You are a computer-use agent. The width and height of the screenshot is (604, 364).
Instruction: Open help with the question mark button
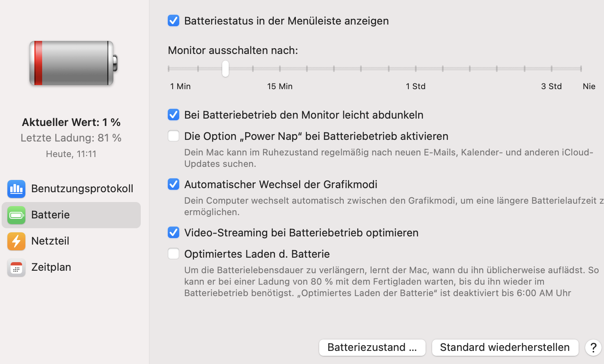pos(593,348)
